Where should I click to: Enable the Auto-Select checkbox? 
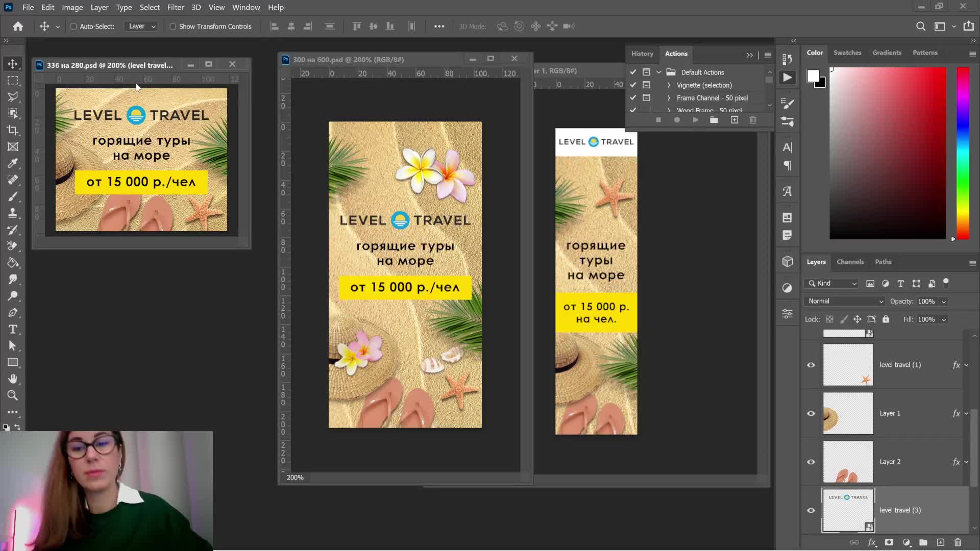point(73,27)
